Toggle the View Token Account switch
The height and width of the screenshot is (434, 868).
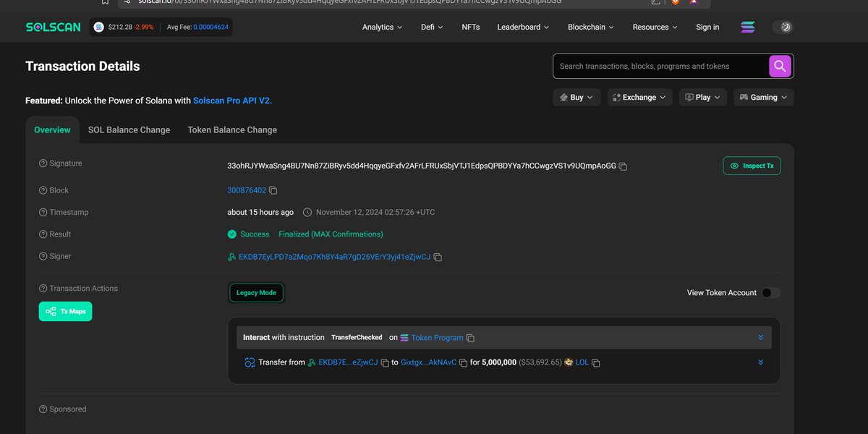[x=771, y=293]
